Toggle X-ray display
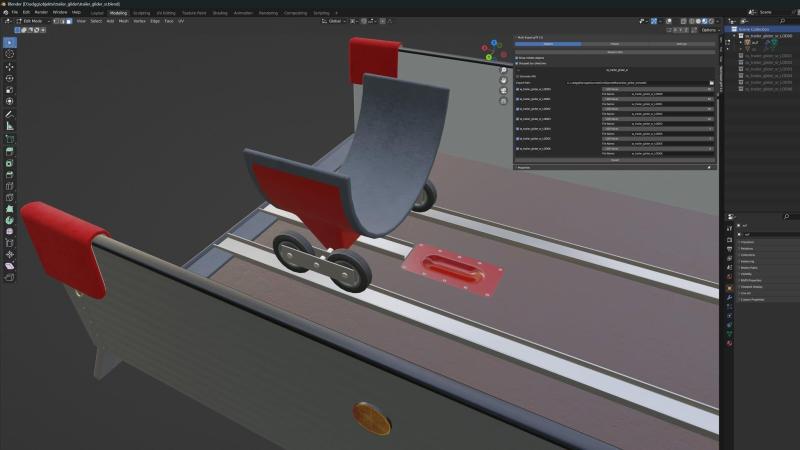 pos(684,21)
